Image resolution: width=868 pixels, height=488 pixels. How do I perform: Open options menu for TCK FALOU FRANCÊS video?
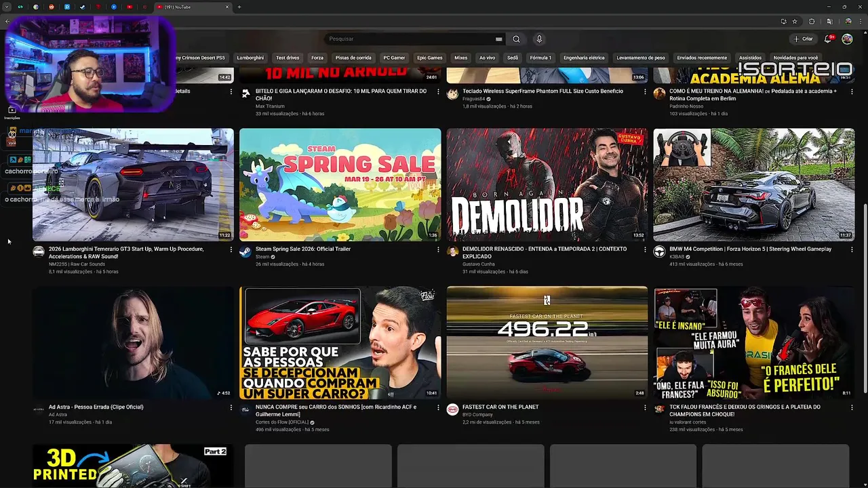852,407
